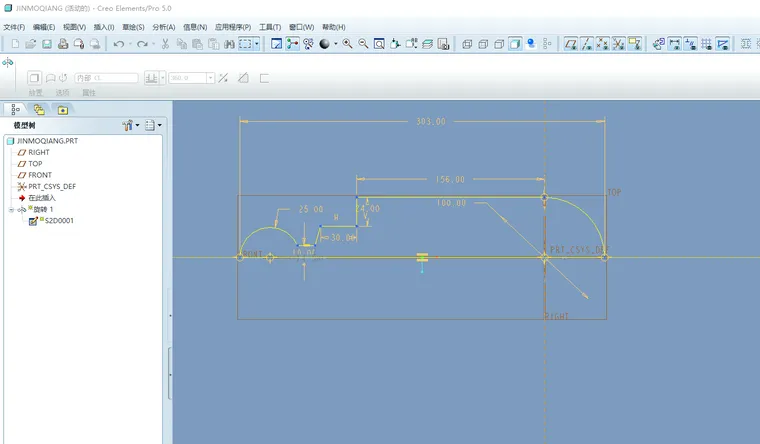
Task: Toggle datum points display
Action: point(602,44)
